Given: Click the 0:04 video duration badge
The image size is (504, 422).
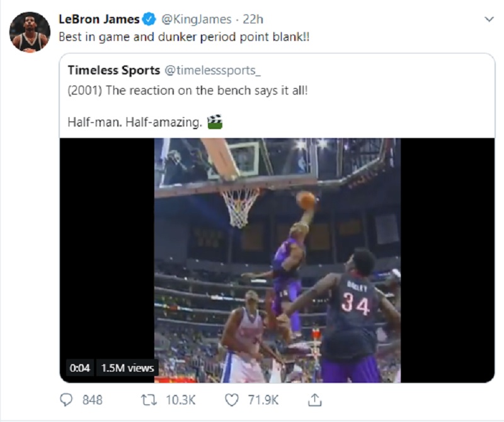Looking at the screenshot, I should (80, 368).
